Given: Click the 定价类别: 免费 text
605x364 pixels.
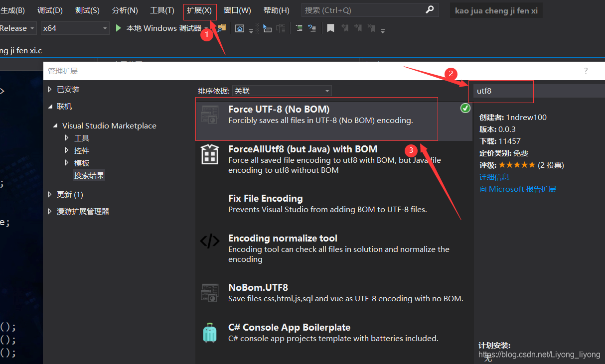Looking at the screenshot, I should [503, 153].
